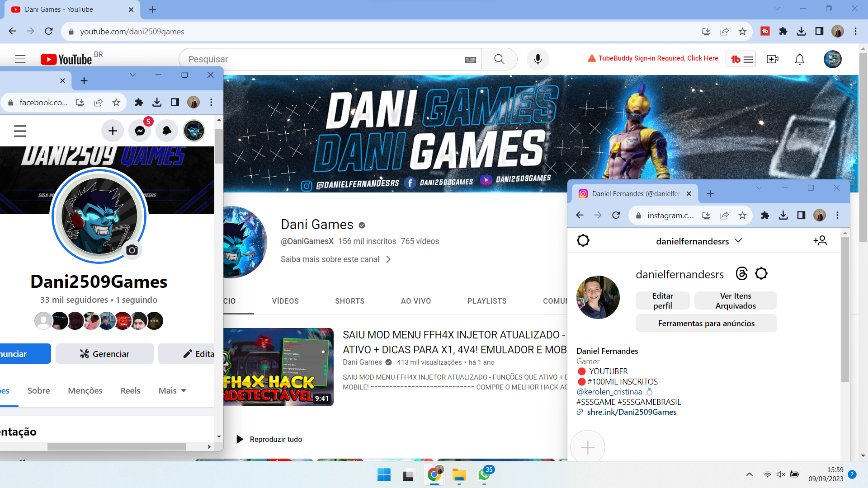Open new tab in Instagram window
The height and width of the screenshot is (488, 868).
(710, 193)
